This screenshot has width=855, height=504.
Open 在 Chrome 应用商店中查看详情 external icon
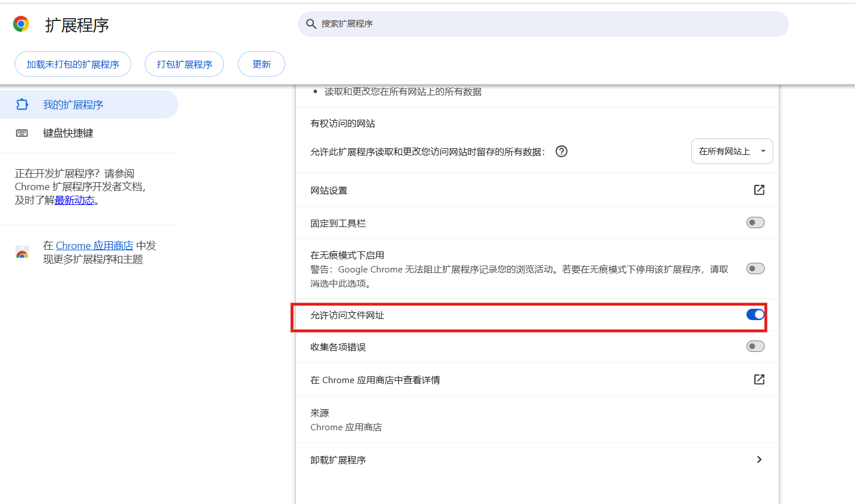pyautogui.click(x=759, y=380)
